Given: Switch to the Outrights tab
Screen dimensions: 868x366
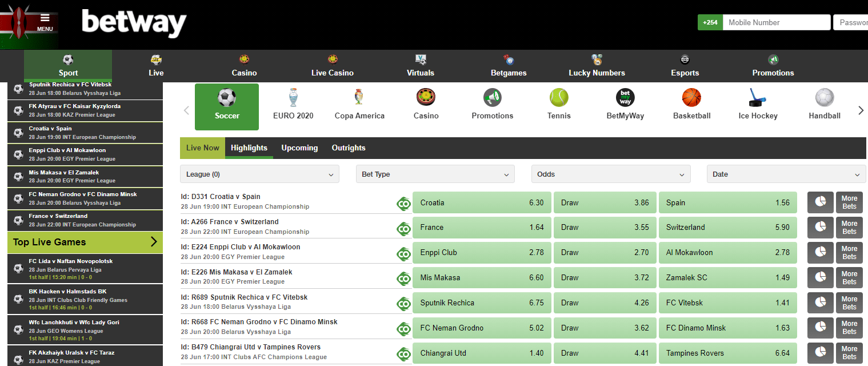Looking at the screenshot, I should (x=349, y=148).
